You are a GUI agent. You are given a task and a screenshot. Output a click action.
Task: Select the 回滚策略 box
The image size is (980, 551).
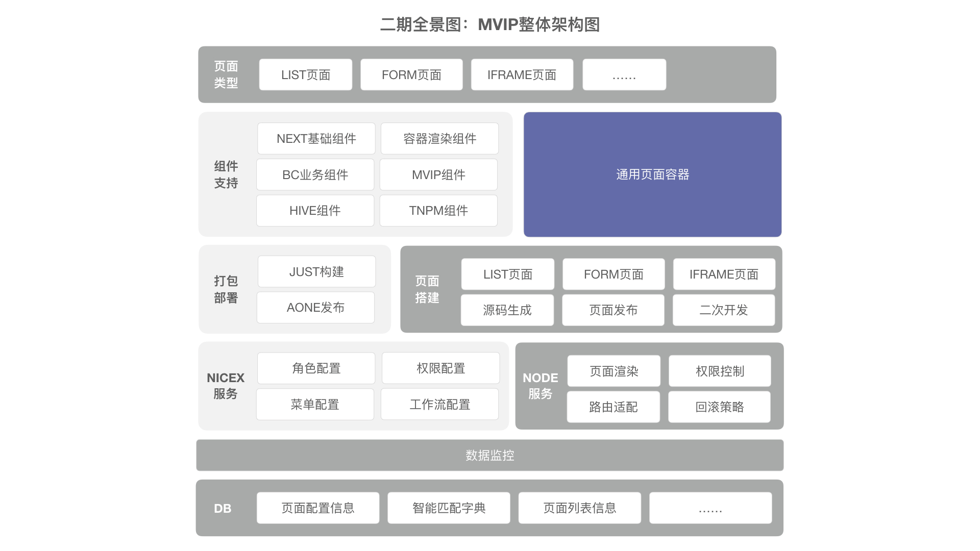coord(719,407)
